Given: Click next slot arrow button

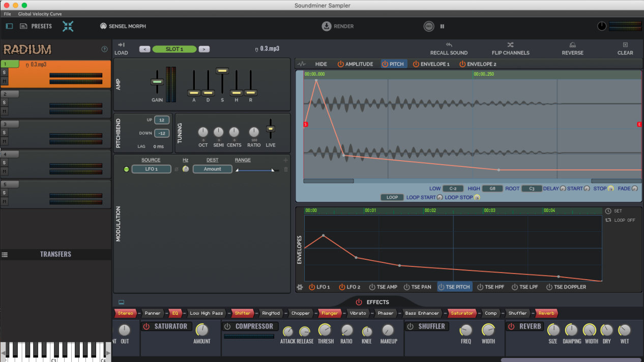Looking at the screenshot, I should (204, 49).
